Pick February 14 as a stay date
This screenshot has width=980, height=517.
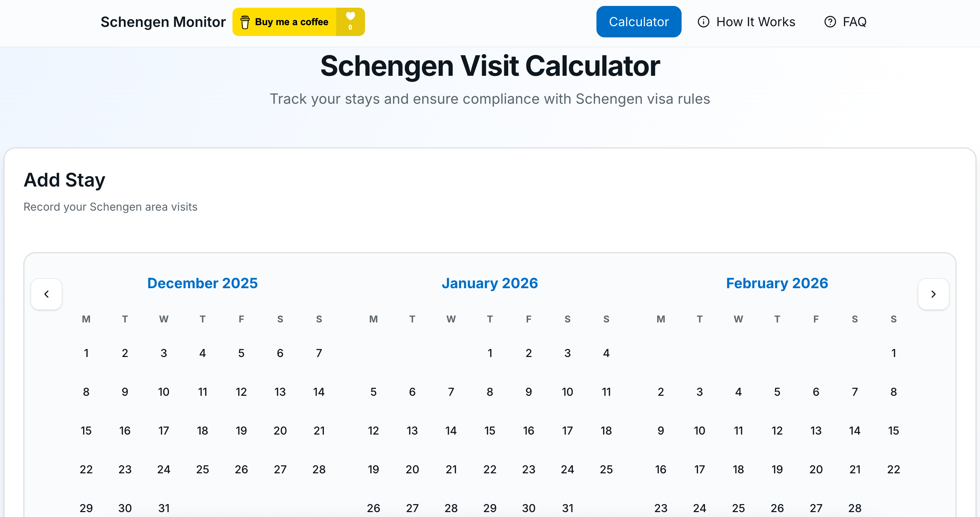(x=854, y=431)
